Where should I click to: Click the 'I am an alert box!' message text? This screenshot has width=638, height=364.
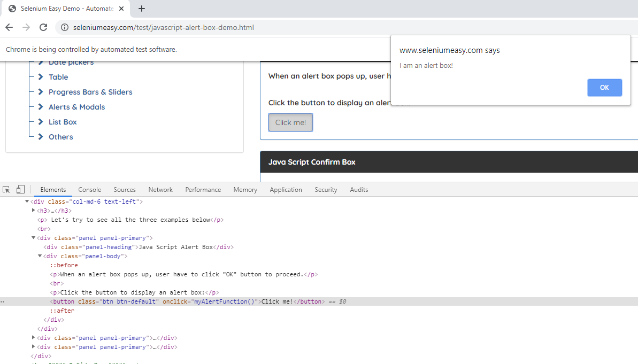(426, 66)
